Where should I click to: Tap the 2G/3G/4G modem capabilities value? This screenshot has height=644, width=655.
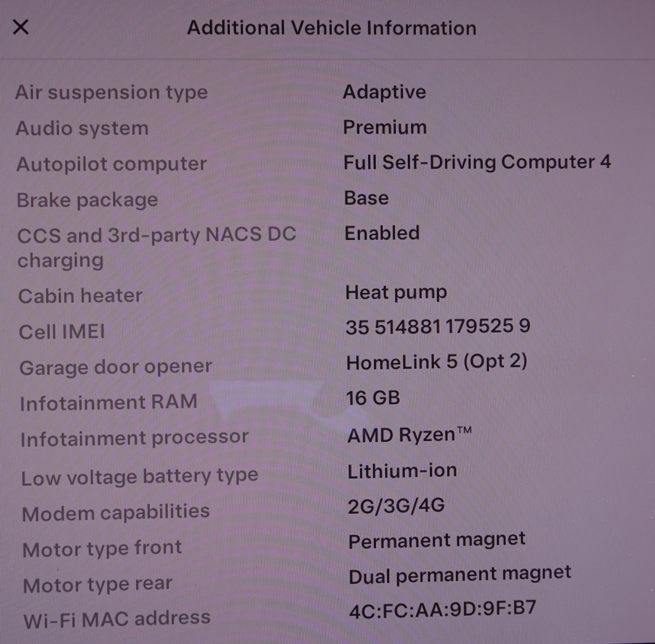(396, 506)
